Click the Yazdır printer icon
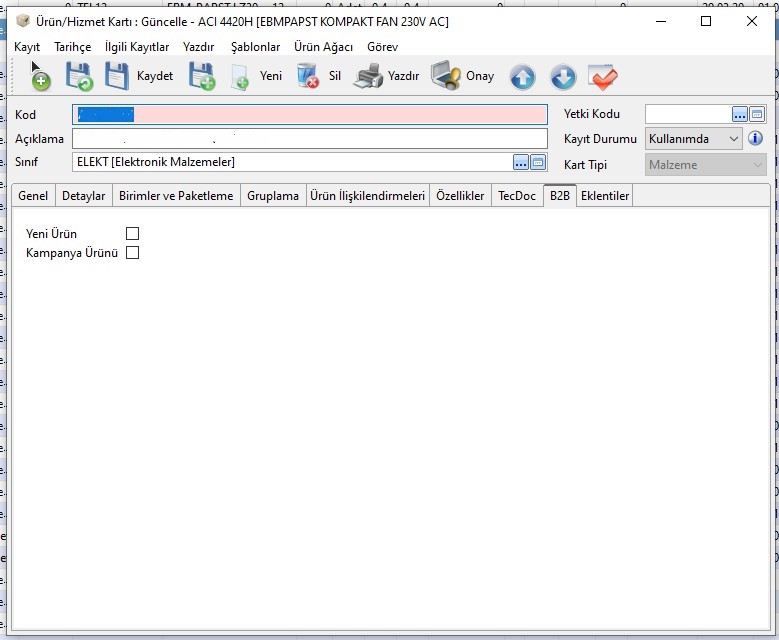This screenshot has height=640, width=779. [369, 76]
